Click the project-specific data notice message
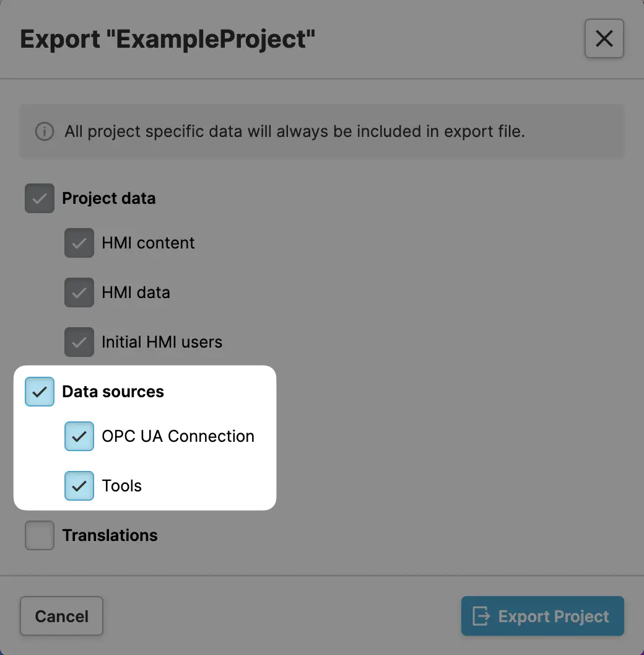The height and width of the screenshot is (655, 644). (x=295, y=132)
